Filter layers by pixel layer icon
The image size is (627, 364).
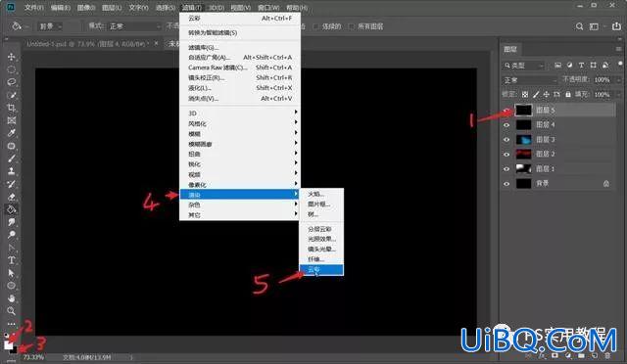(557, 66)
